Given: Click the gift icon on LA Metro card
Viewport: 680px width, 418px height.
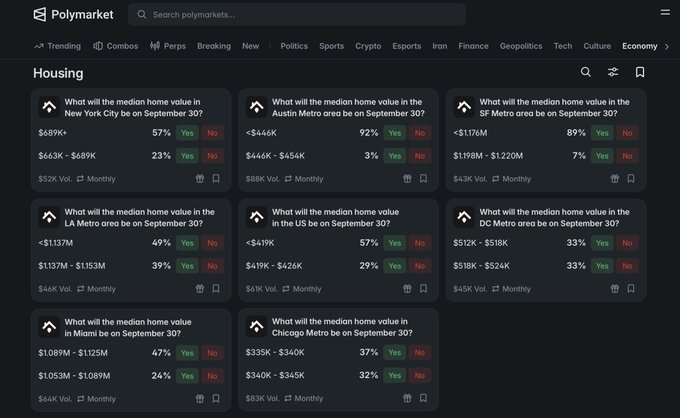Looking at the screenshot, I should 199,288.
